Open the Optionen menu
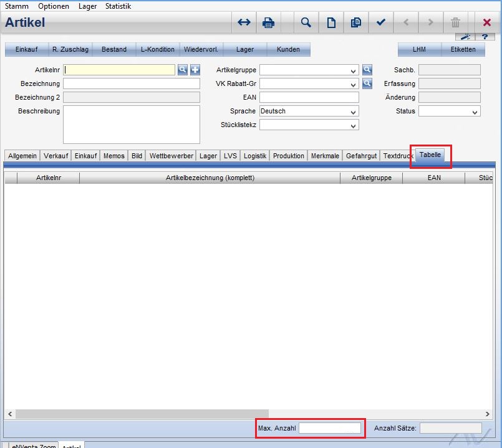 pos(54,6)
